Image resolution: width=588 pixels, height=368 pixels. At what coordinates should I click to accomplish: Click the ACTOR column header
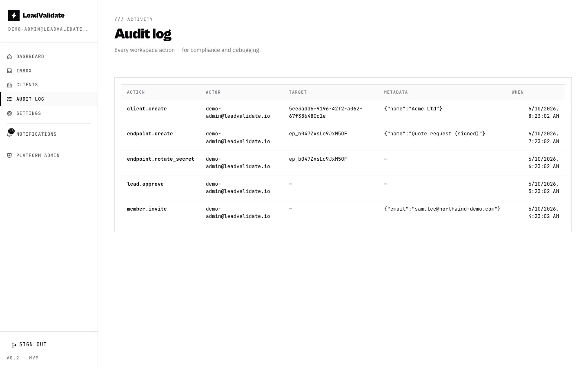tap(213, 92)
